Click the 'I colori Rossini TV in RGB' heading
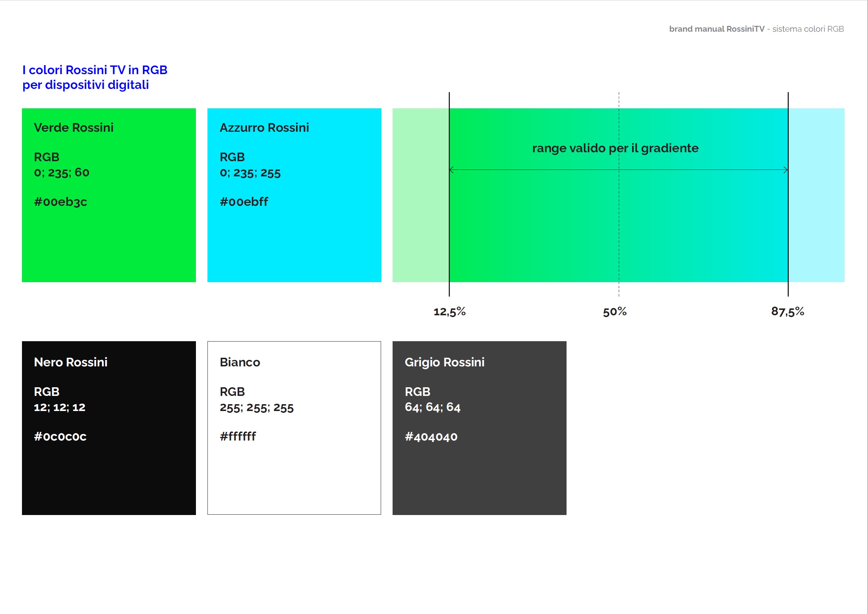 point(95,70)
